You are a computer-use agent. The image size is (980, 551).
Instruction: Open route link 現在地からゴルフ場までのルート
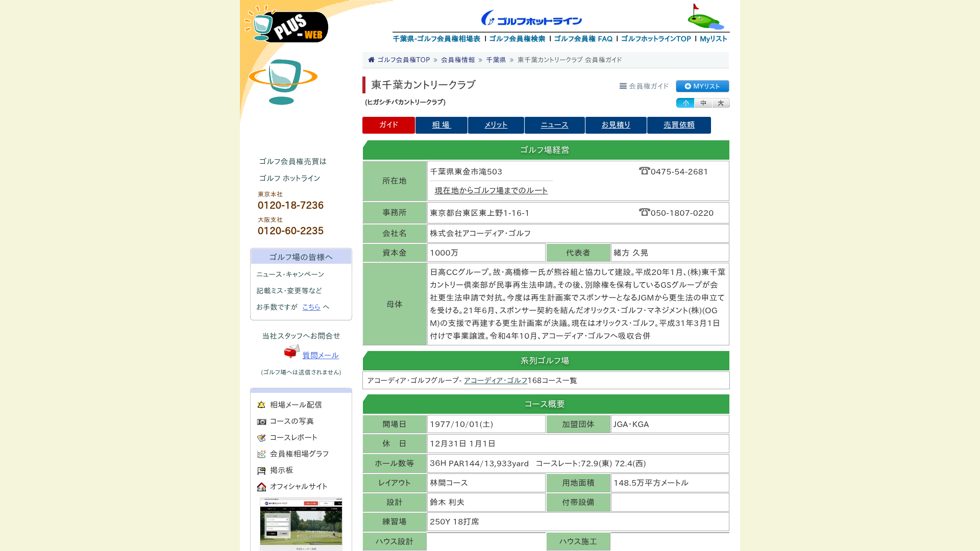pyautogui.click(x=491, y=190)
